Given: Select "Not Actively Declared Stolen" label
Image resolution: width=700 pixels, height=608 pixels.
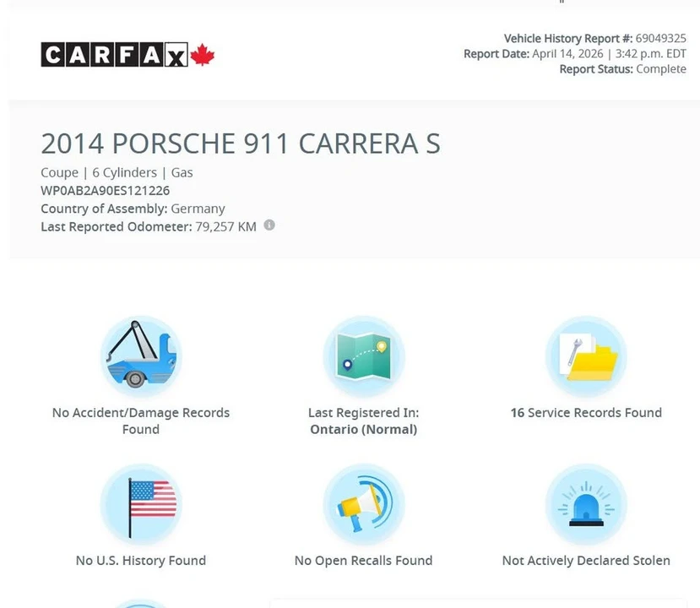Looking at the screenshot, I should 586,560.
